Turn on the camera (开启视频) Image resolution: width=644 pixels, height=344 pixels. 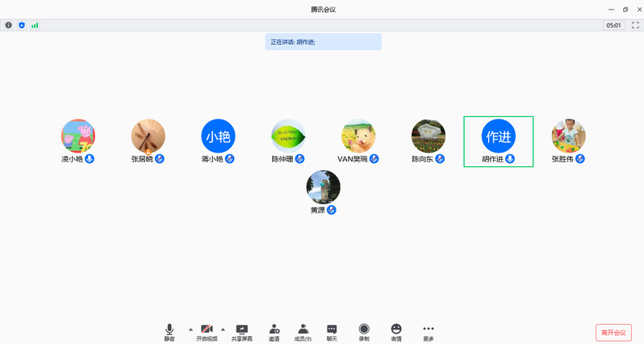[x=207, y=332]
